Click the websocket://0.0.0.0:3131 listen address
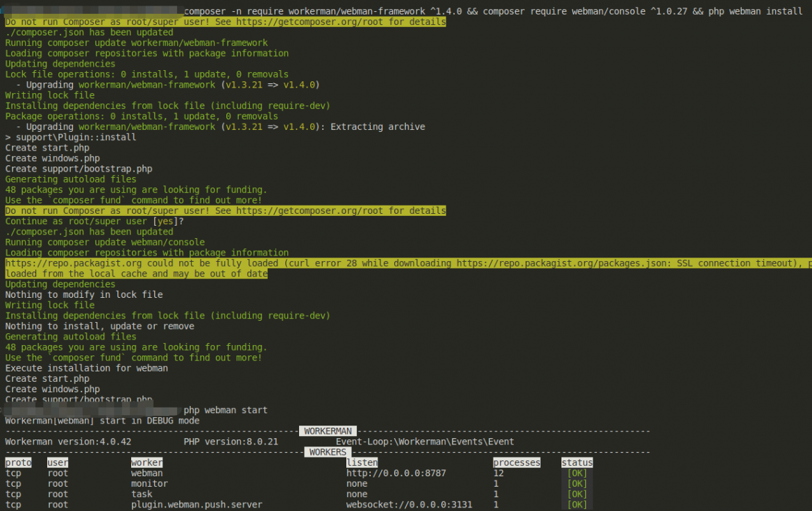The image size is (812, 511). (x=409, y=504)
